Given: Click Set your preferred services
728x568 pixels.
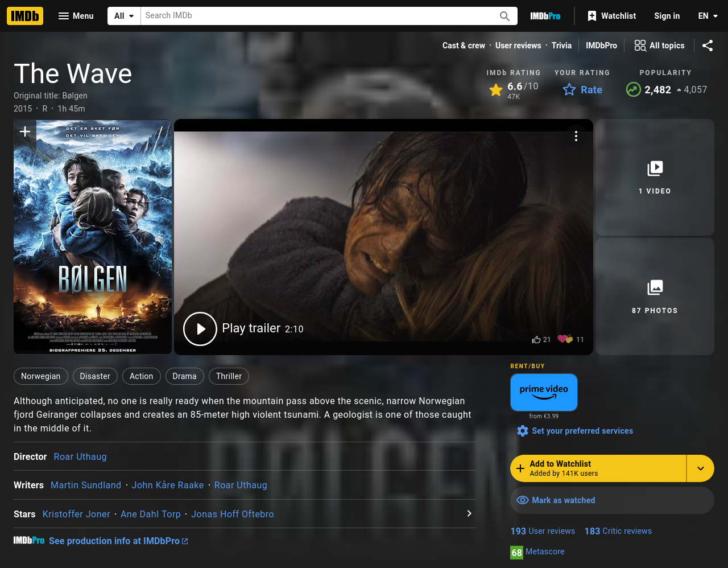Looking at the screenshot, I should click(x=575, y=431).
